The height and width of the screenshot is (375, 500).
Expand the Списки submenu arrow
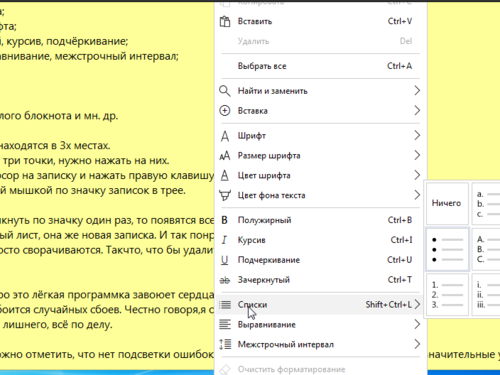[x=417, y=304]
